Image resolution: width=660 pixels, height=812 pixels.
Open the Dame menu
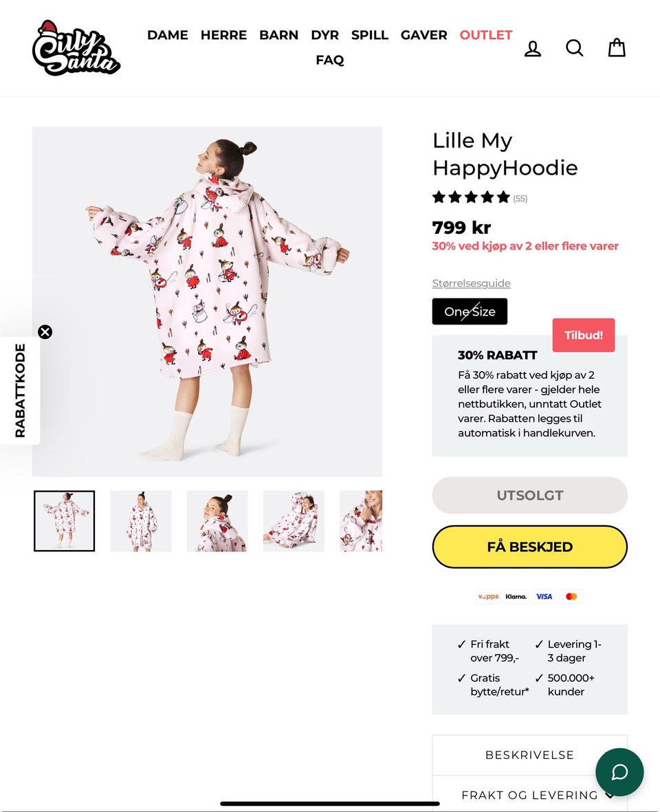167,35
